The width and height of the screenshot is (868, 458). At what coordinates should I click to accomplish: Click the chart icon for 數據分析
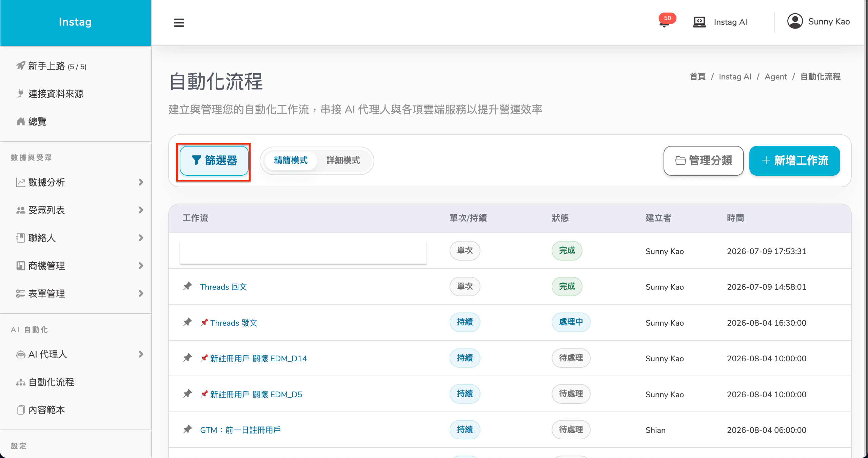pos(21,183)
